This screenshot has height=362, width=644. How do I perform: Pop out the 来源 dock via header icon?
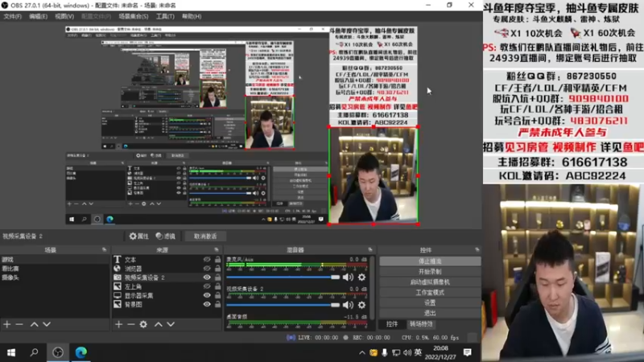[217, 249]
